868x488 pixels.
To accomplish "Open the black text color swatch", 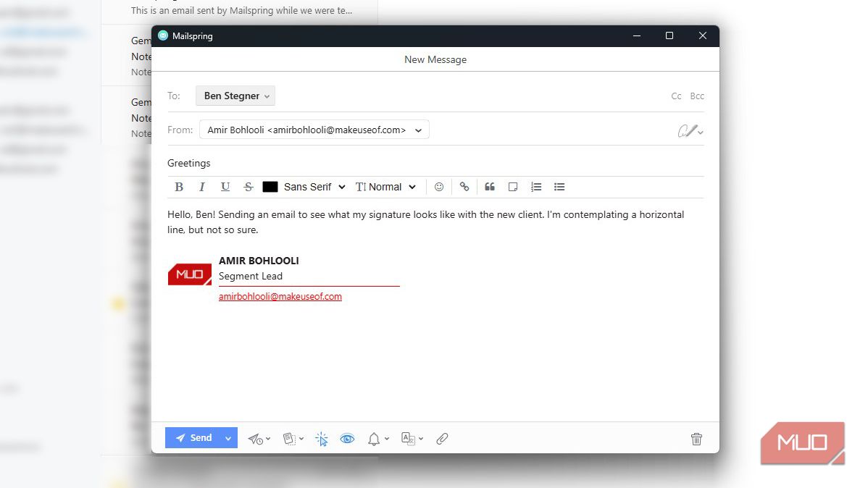I will pyautogui.click(x=270, y=187).
